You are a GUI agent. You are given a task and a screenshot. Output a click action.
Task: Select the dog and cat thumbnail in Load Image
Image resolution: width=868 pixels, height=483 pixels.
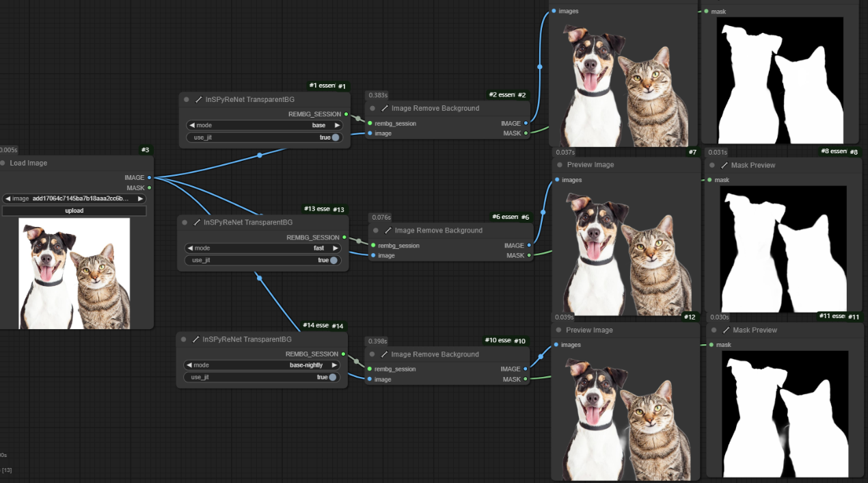pyautogui.click(x=74, y=274)
